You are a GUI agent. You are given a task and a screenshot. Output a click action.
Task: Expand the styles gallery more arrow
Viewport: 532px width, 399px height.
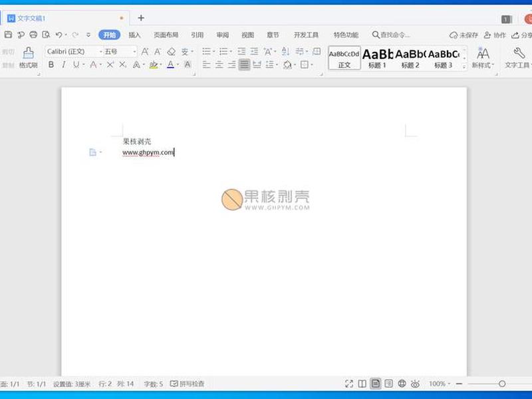[464, 67]
